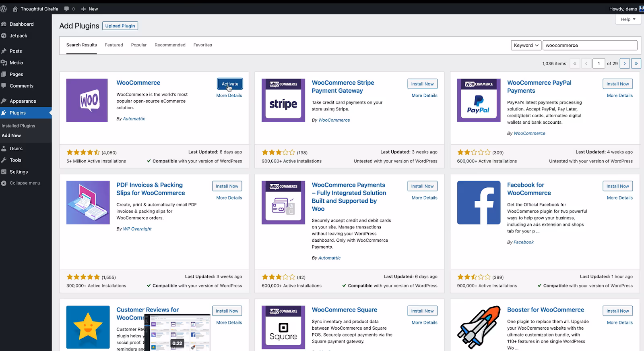The width and height of the screenshot is (644, 351).
Task: Install Facebook for WooCommerce plugin
Action: coord(618,186)
